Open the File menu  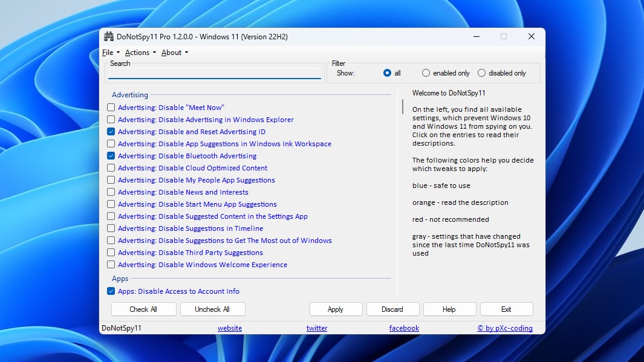coord(109,53)
